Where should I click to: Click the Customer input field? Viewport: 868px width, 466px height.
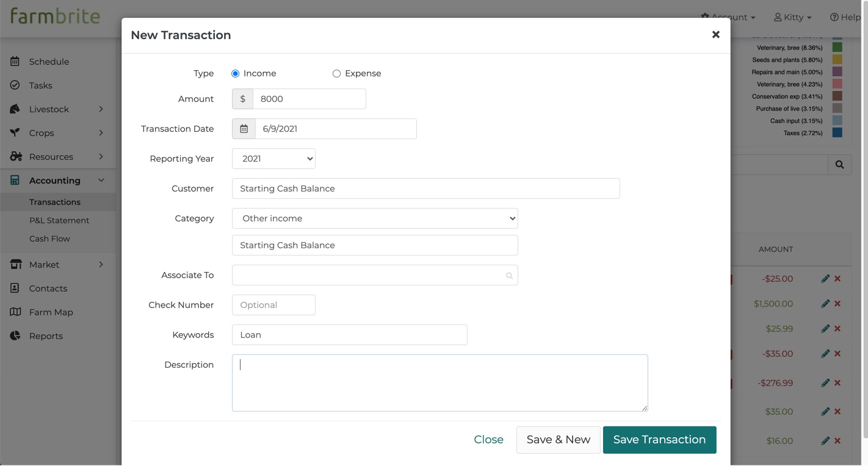click(426, 188)
